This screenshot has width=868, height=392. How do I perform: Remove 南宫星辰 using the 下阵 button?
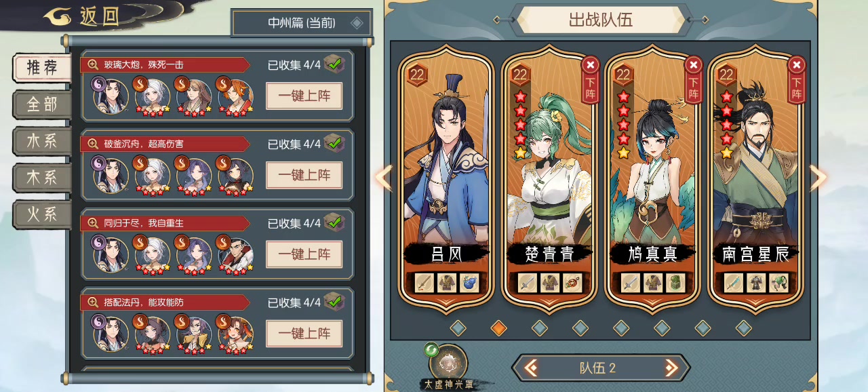[797, 79]
